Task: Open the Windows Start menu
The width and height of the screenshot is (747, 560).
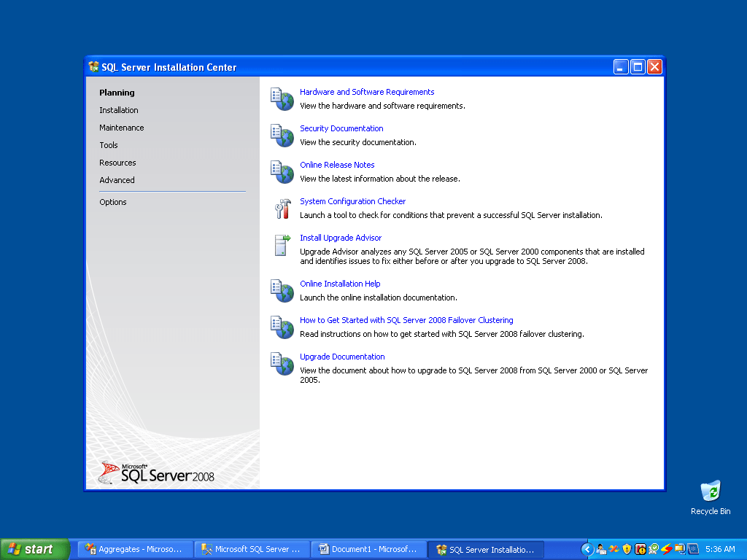Action: click(35, 549)
